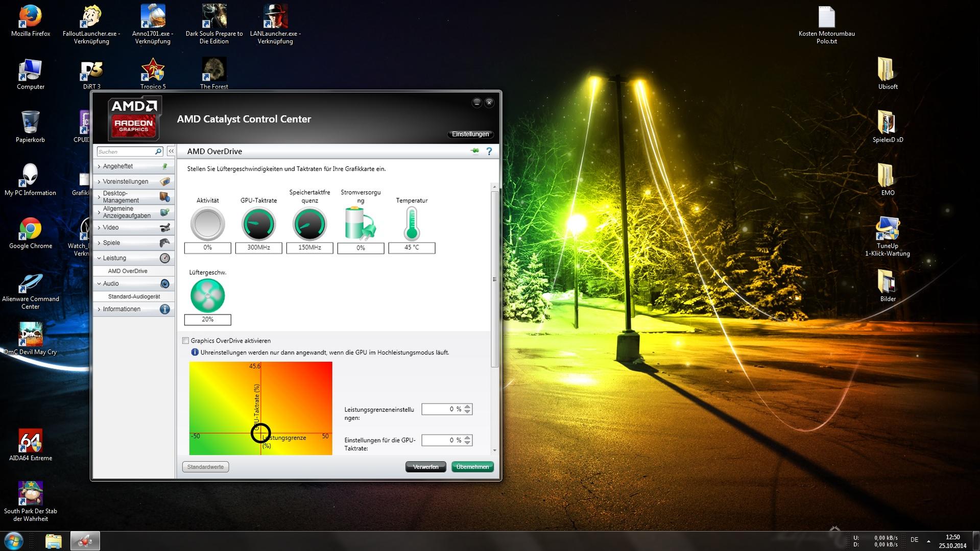Launch Tropico 5 shortcut
Screen dimensions: 980x551
[x=153, y=74]
